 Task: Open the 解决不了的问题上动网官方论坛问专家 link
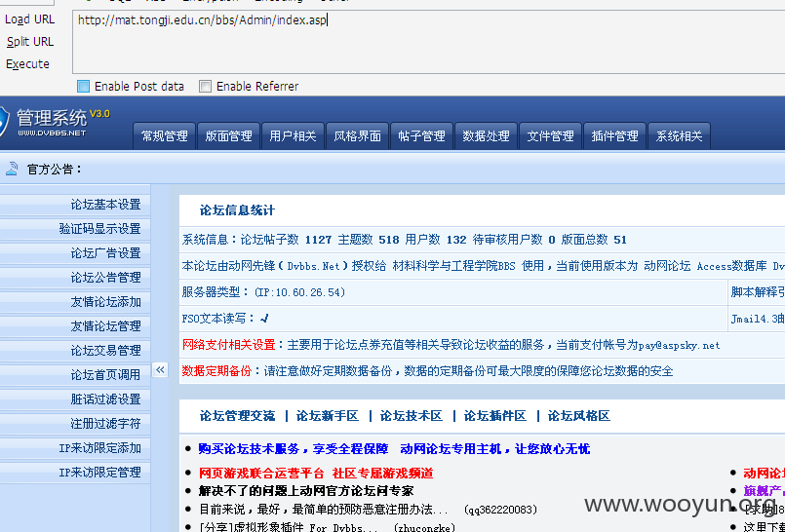tap(306, 491)
